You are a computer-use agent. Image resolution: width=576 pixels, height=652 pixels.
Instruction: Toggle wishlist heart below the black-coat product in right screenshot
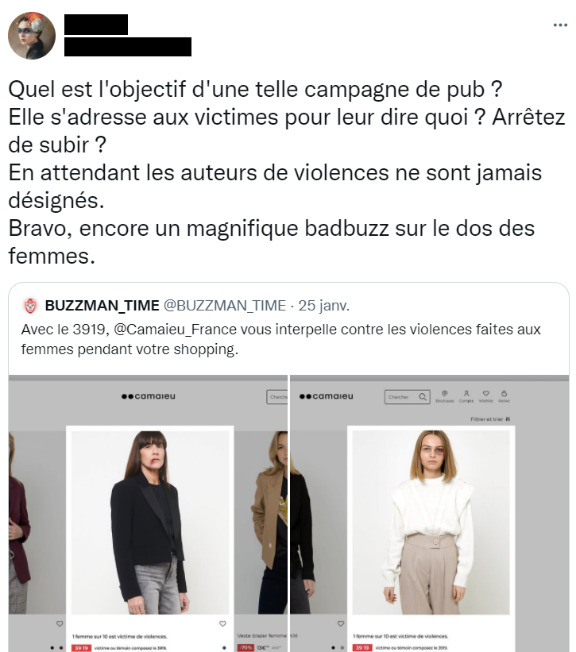point(341,624)
